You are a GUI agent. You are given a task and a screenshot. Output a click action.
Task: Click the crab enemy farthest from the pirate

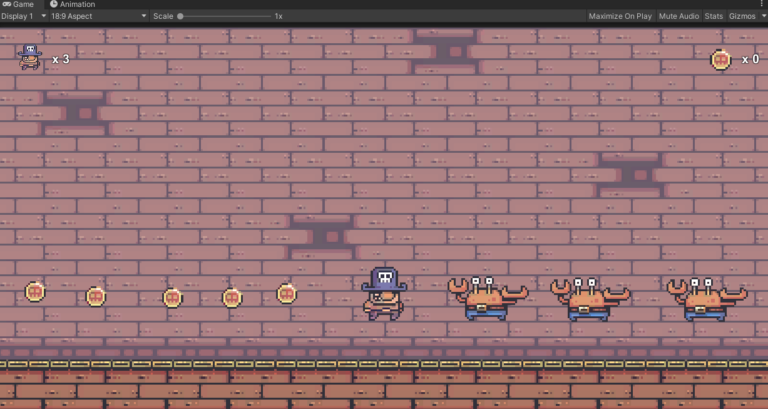(x=707, y=299)
